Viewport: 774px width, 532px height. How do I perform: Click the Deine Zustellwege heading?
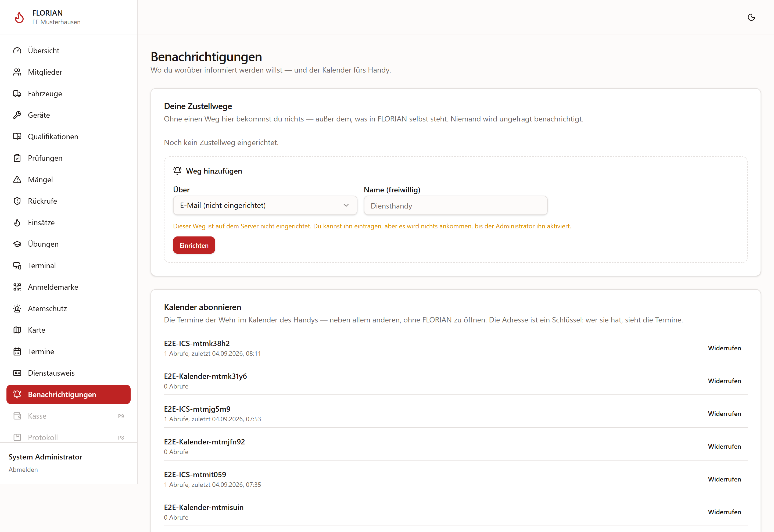click(198, 106)
